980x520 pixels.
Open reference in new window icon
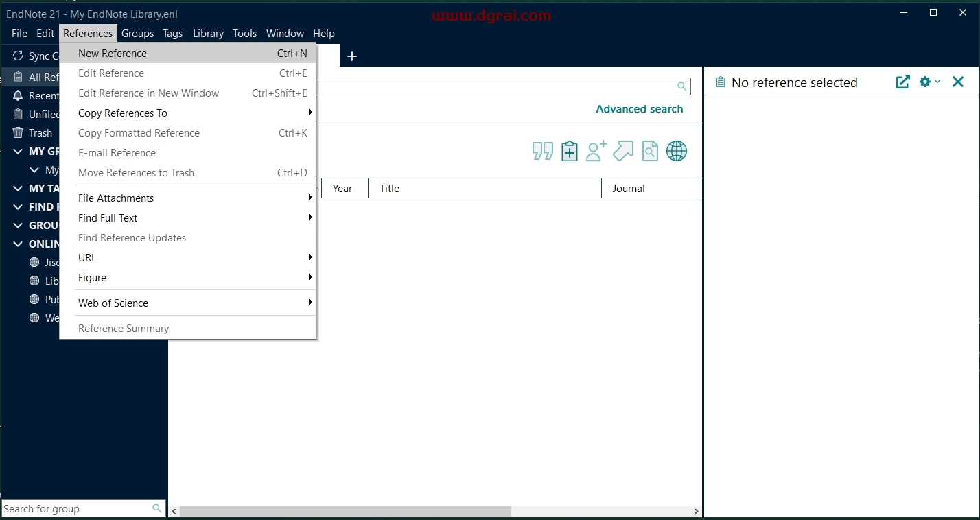pos(903,82)
